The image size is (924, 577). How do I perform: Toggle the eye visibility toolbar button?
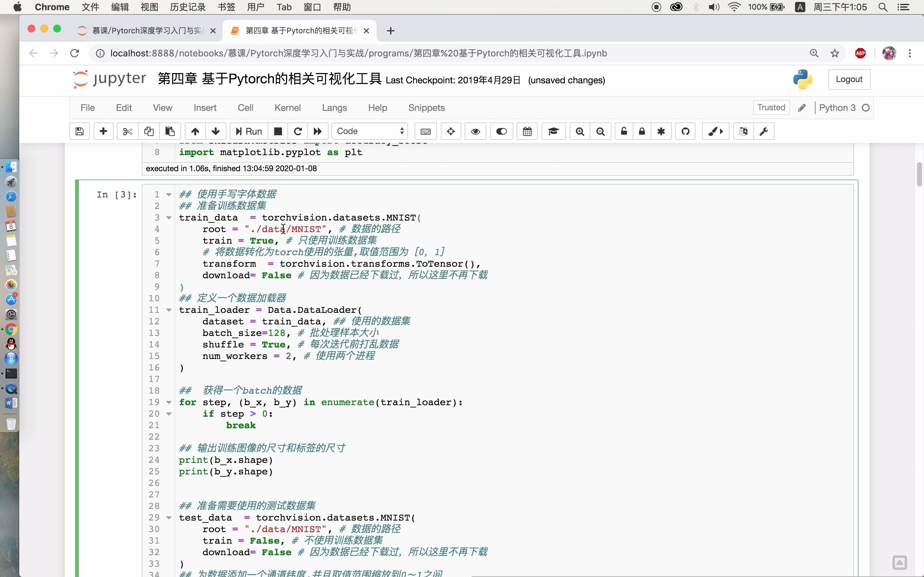(x=475, y=131)
